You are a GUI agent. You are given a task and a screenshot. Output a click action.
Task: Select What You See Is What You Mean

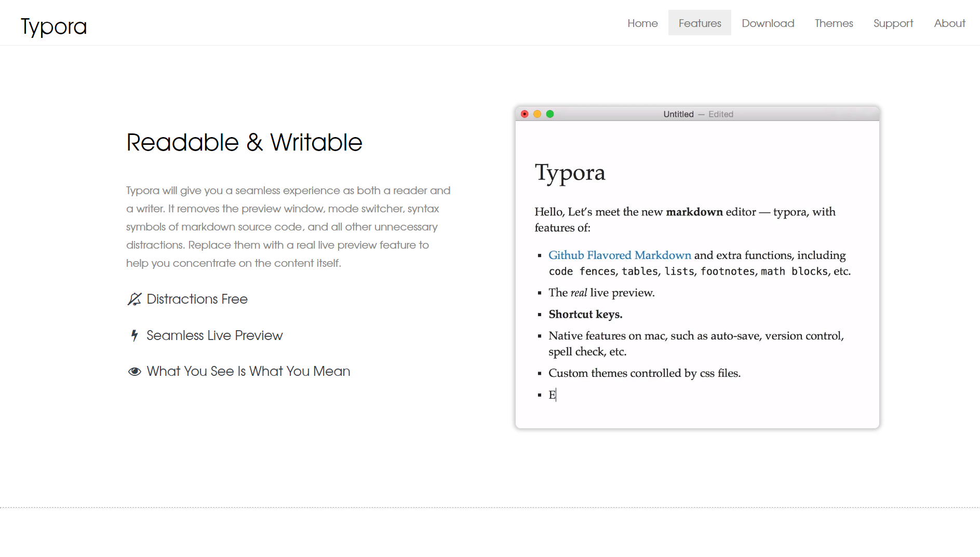pos(248,372)
